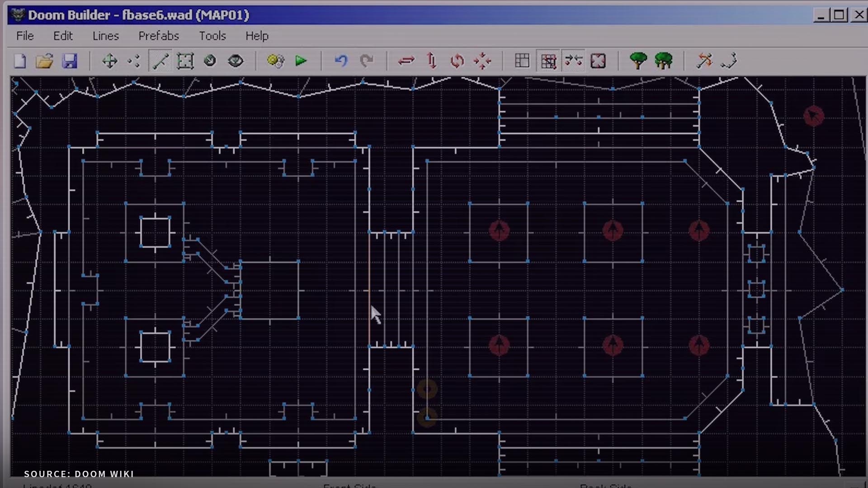Flip selection horizontally with red arrows icon
Viewport: 868px width, 488px height.
(x=406, y=61)
